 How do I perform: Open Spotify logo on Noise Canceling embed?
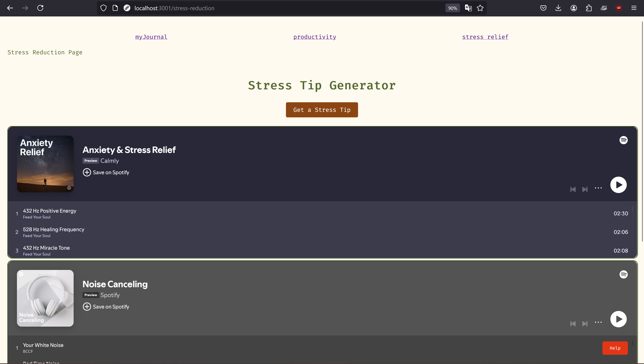pos(624,274)
